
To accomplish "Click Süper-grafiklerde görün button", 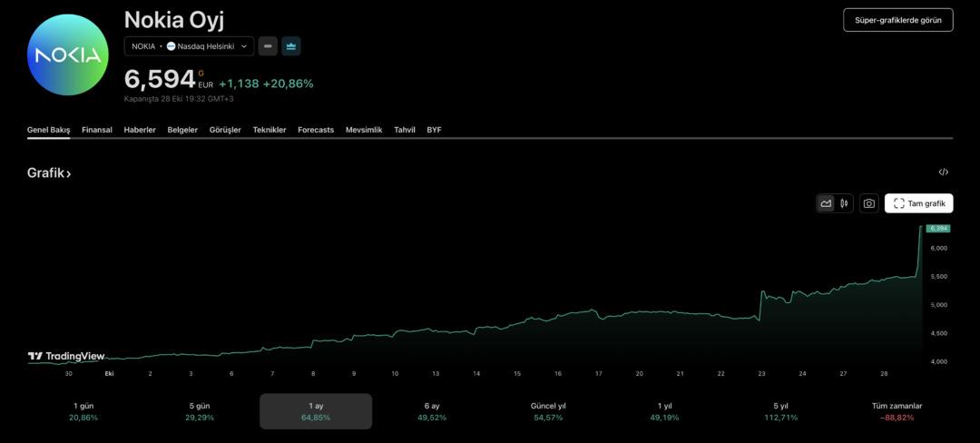I will click(897, 20).
